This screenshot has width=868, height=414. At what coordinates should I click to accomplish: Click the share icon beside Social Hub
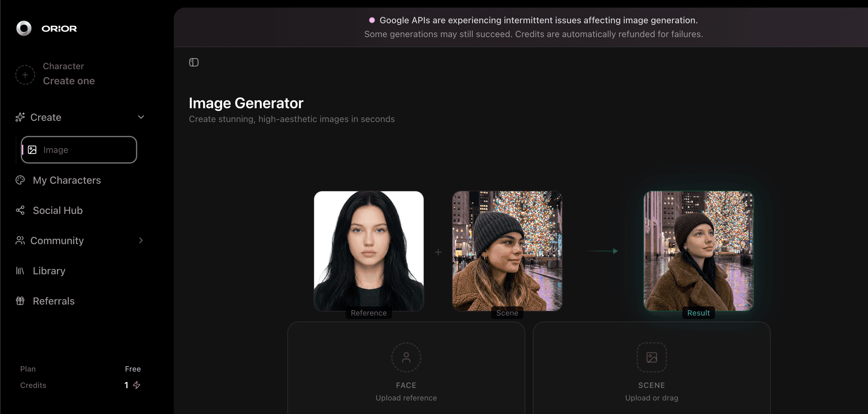(20, 210)
